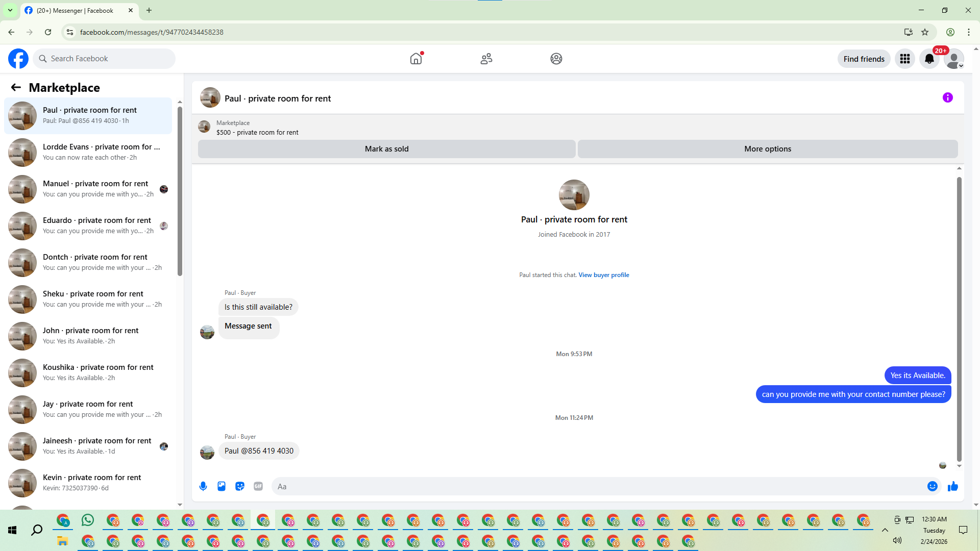Click the voice clip microphone icon
Screen dimensions: 980x551
(x=203, y=486)
